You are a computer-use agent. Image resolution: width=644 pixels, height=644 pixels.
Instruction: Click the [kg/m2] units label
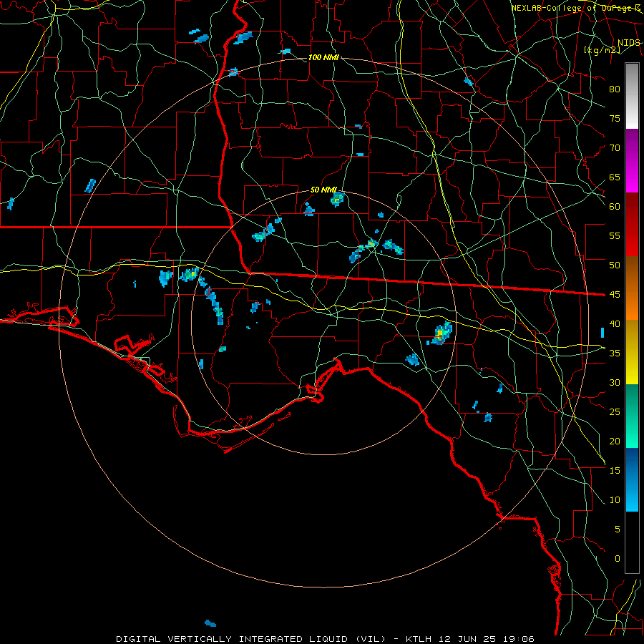pyautogui.click(x=602, y=50)
